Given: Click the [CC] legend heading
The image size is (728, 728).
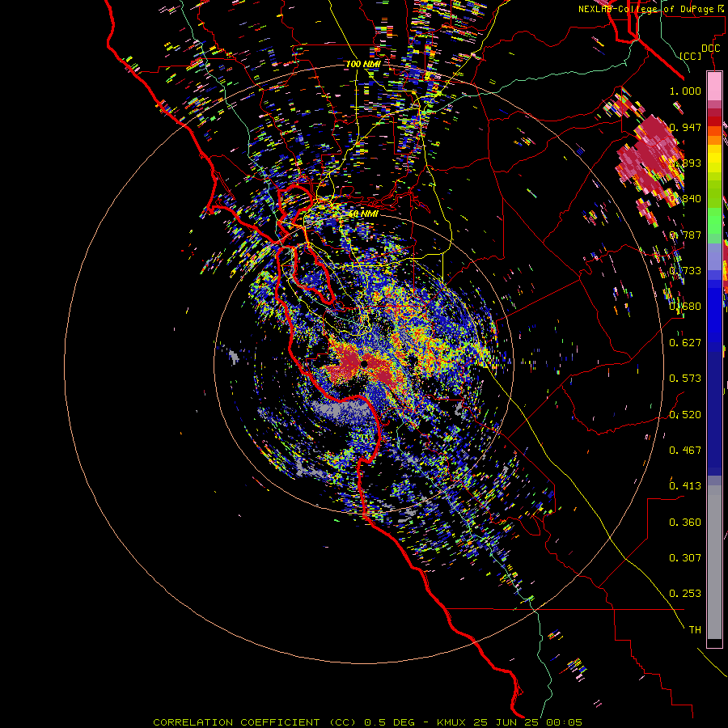Looking at the screenshot, I should click(x=691, y=56).
